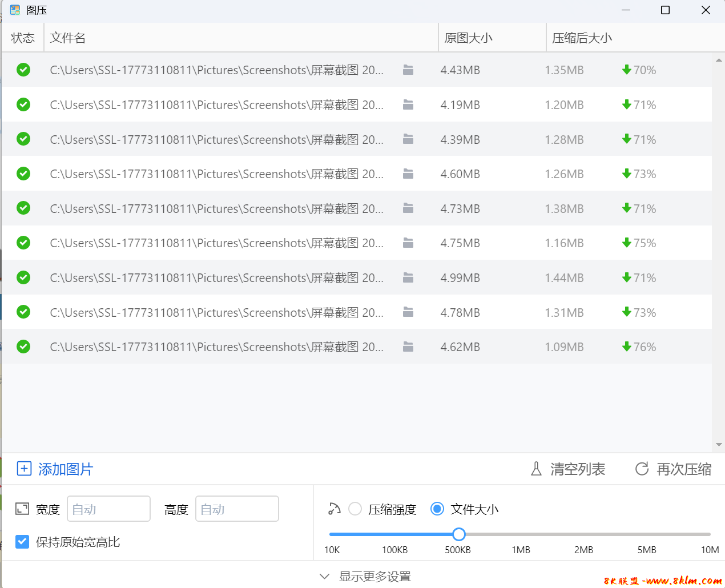Open folder icon of 4.99MB row
Screen dimensions: 725x588
point(408,277)
